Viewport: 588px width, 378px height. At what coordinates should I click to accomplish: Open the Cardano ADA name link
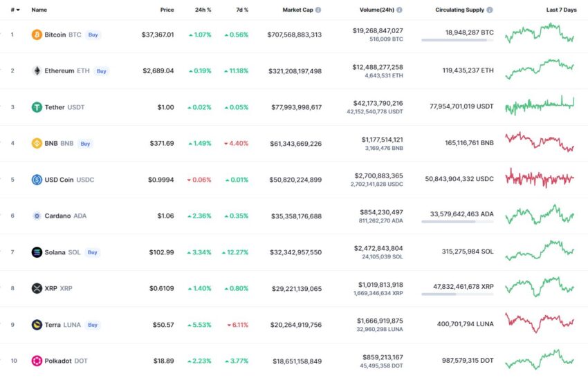click(x=65, y=216)
